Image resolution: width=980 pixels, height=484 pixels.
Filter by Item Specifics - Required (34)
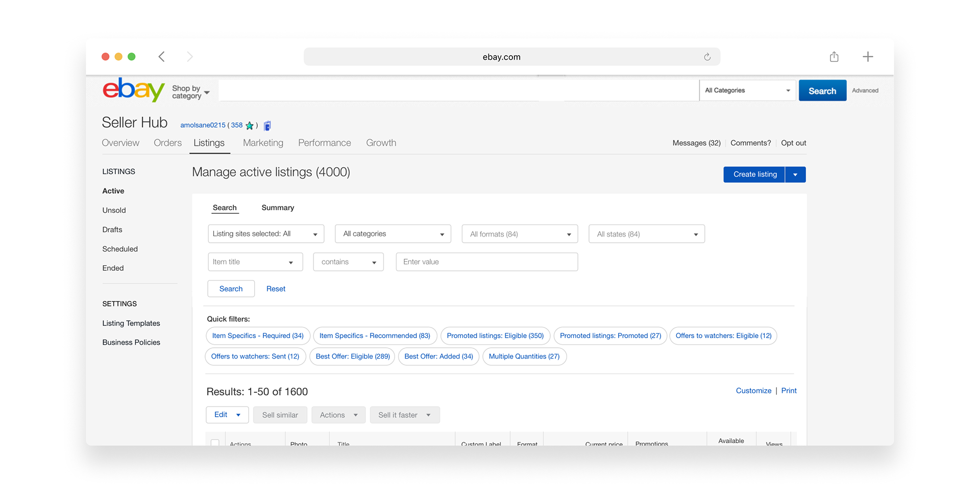(x=258, y=336)
